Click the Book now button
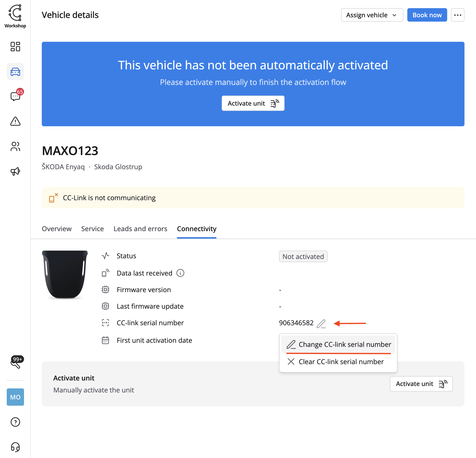The image size is (476, 458). click(427, 15)
